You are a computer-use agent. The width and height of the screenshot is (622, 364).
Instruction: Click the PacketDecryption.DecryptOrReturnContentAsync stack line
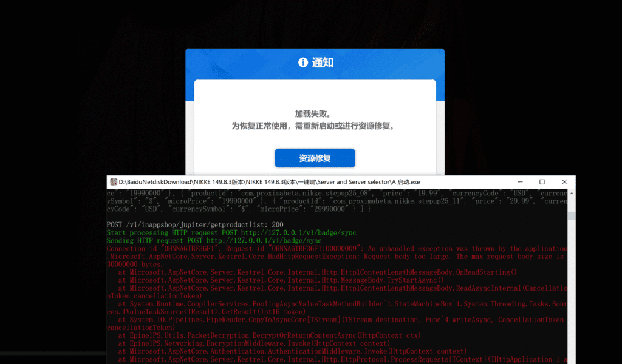point(269,335)
